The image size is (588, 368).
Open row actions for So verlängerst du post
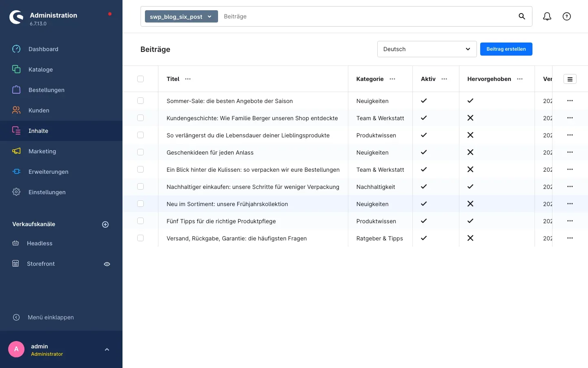click(570, 135)
